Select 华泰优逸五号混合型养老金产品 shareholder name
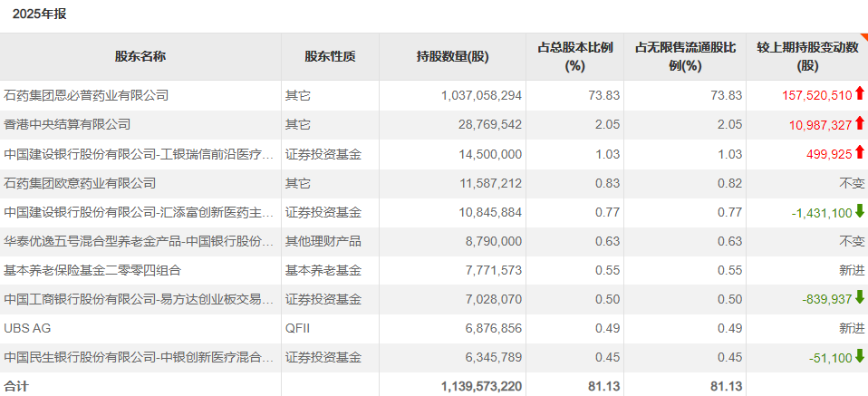The image size is (868, 396). tap(139, 241)
